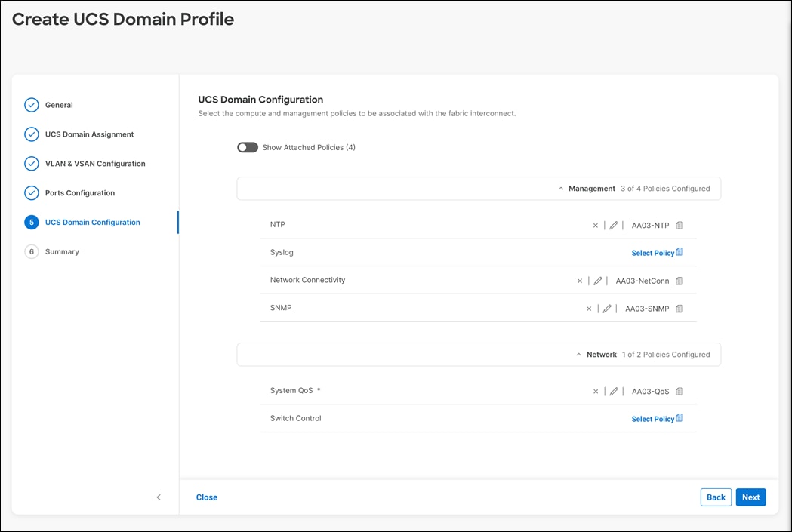Close the Create UCS Domain Profile wizard
Screen dimensions: 792x532
[206, 497]
